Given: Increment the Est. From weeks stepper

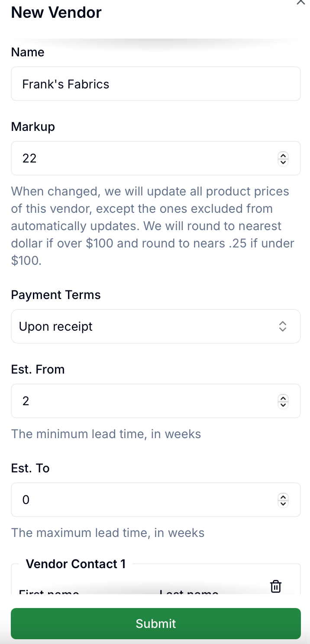Looking at the screenshot, I should tap(283, 398).
